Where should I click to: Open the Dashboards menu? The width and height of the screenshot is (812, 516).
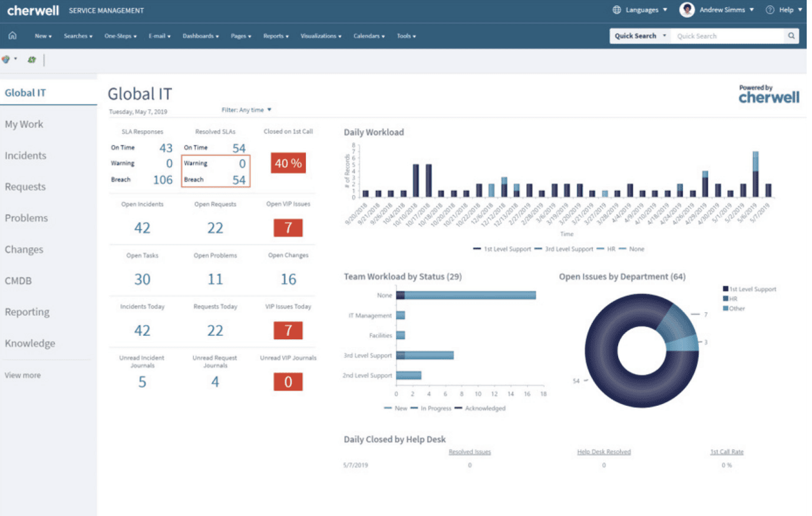(x=201, y=36)
